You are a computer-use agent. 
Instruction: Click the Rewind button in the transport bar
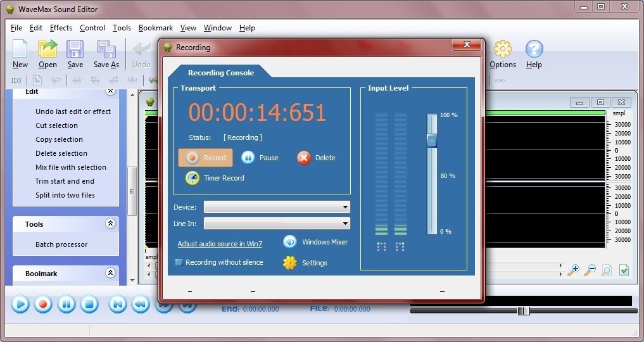click(141, 304)
